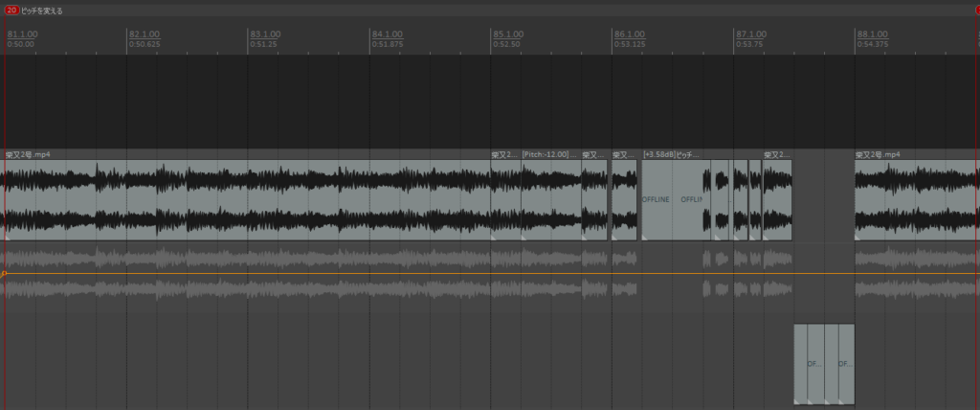
Task: Click the 85.1.00 ruler position
Action: pos(507,35)
